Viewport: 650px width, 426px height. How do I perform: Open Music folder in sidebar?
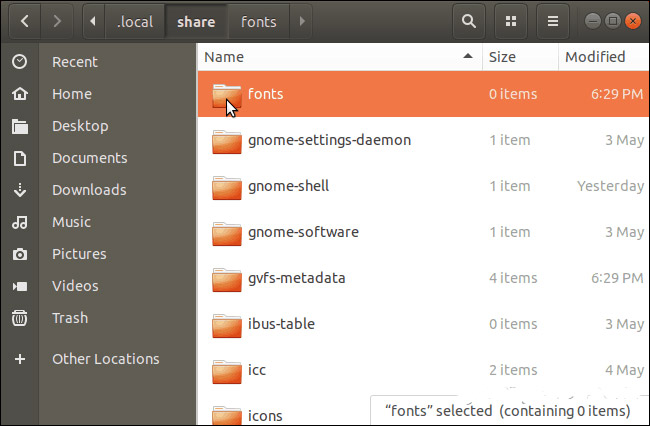click(71, 222)
